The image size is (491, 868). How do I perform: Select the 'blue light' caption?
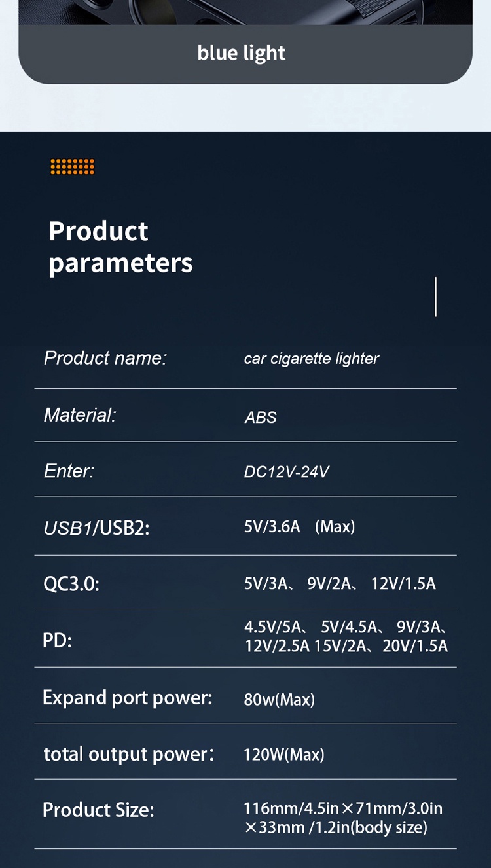pos(242,53)
